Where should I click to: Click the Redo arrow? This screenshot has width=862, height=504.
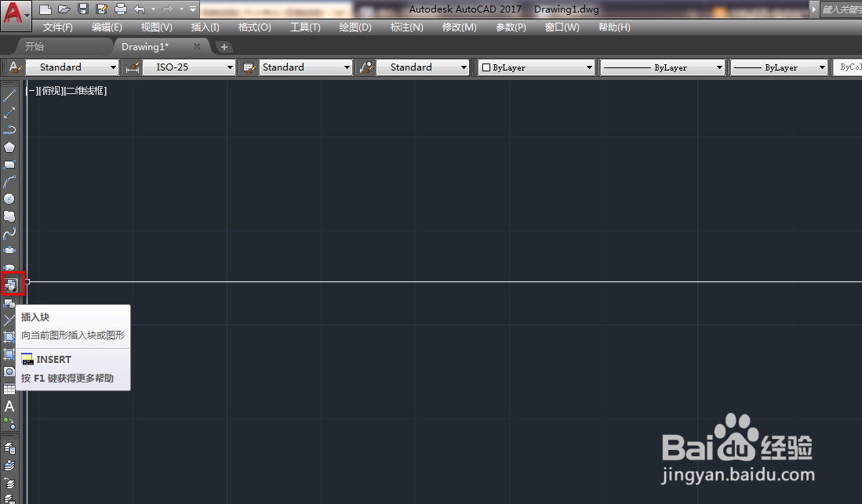coord(168,9)
